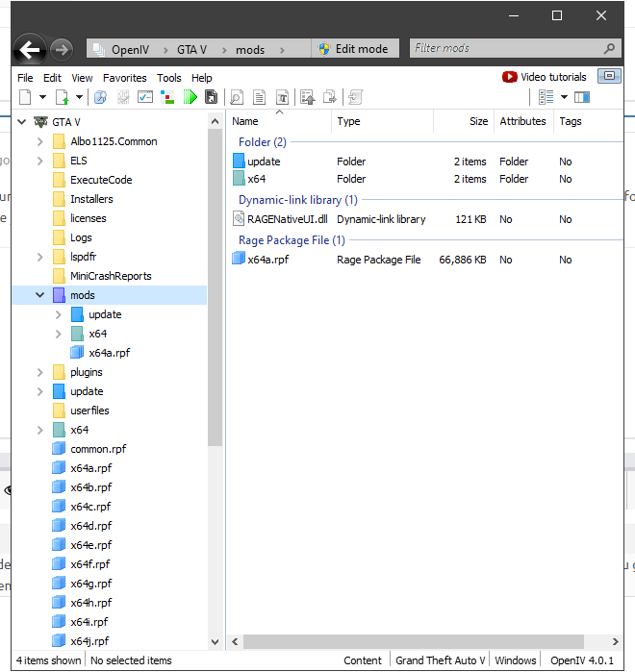635x672 pixels.
Task: Open the Tools menu
Action: pyautogui.click(x=169, y=78)
